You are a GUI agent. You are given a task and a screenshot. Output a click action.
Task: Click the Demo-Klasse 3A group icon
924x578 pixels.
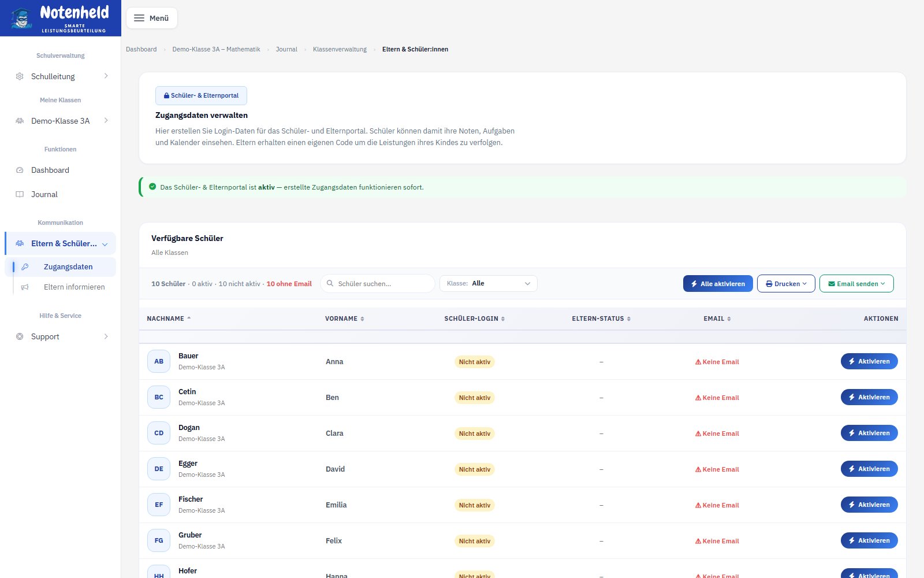pos(20,121)
